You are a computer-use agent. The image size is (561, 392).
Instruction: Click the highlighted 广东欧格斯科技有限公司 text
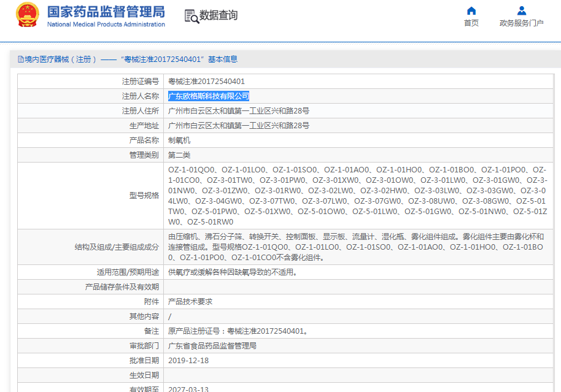click(209, 96)
